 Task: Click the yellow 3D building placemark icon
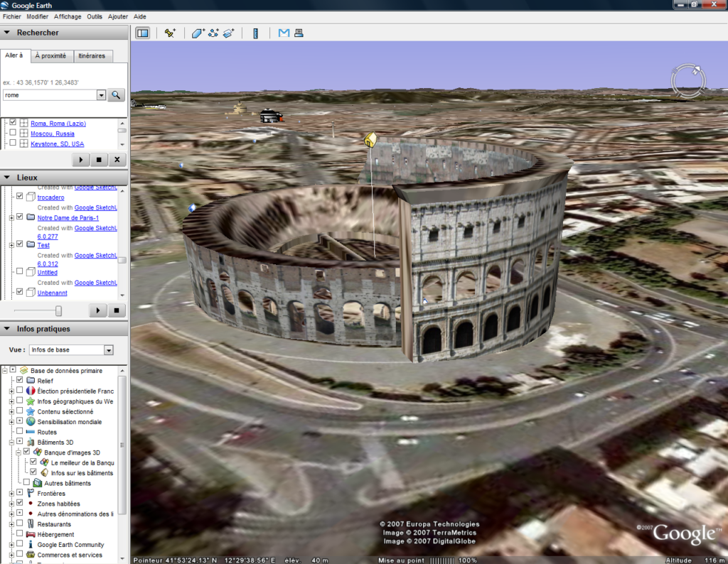(370, 139)
